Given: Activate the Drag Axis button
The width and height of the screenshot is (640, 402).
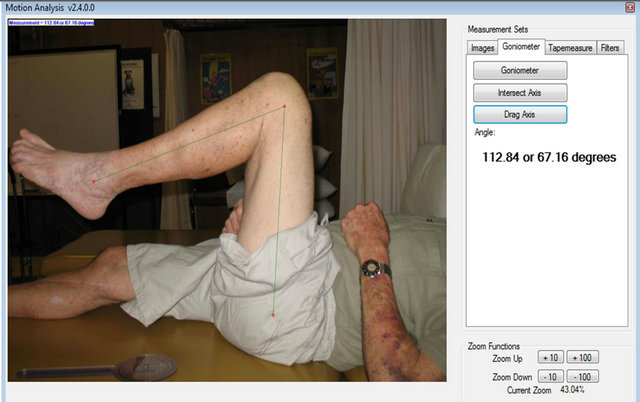Looking at the screenshot, I should [519, 114].
